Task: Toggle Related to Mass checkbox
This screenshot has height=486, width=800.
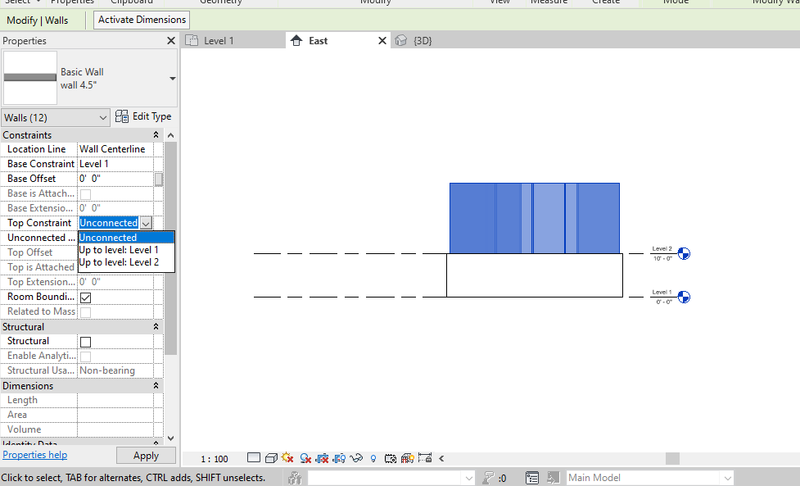Action: tap(86, 312)
